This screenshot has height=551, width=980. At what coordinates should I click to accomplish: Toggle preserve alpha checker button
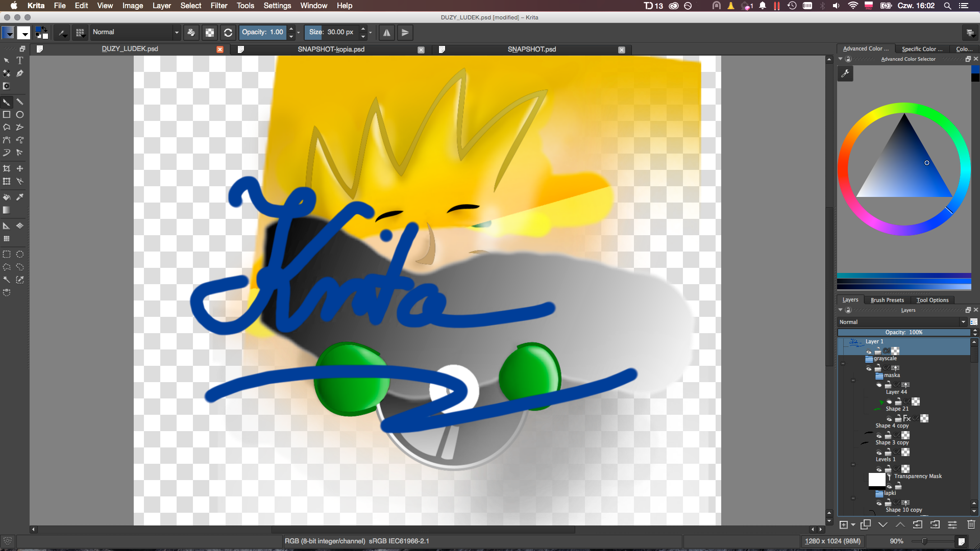[x=210, y=33]
